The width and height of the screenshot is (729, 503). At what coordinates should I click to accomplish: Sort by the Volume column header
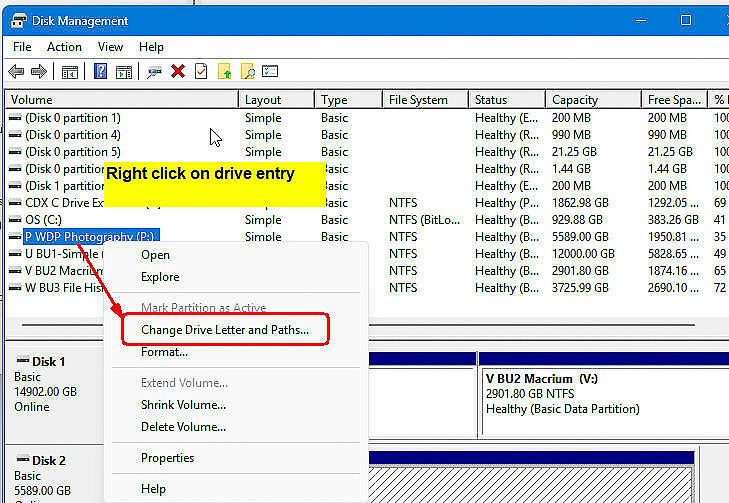(122, 99)
